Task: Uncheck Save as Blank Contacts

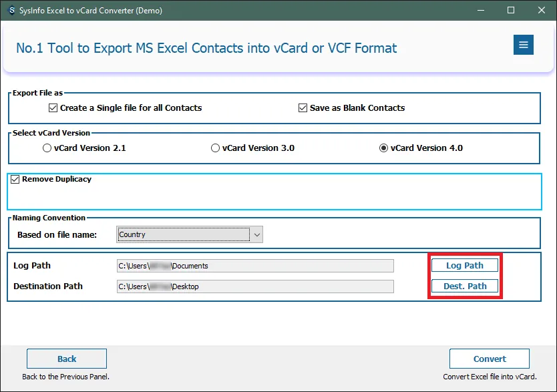Action: (x=303, y=108)
